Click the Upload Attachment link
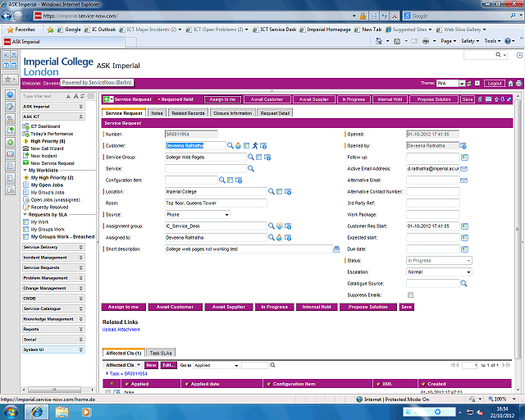 121,329
